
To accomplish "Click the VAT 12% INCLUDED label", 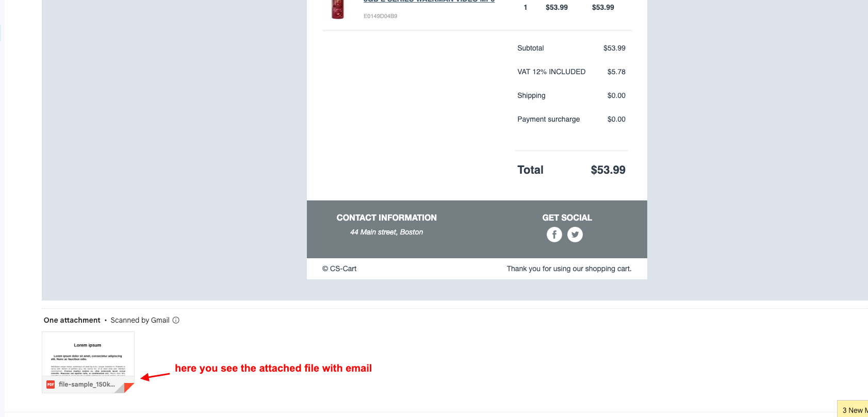I will (551, 72).
